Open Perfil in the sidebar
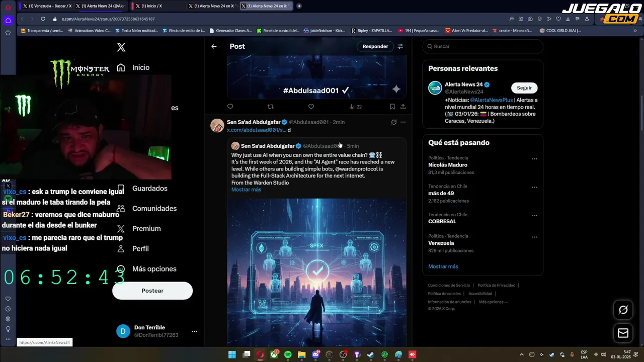 pyautogui.click(x=133, y=248)
